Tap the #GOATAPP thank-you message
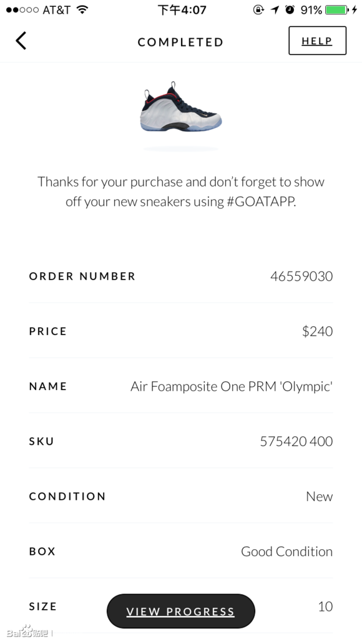This screenshot has height=644, width=362. pos(181,192)
